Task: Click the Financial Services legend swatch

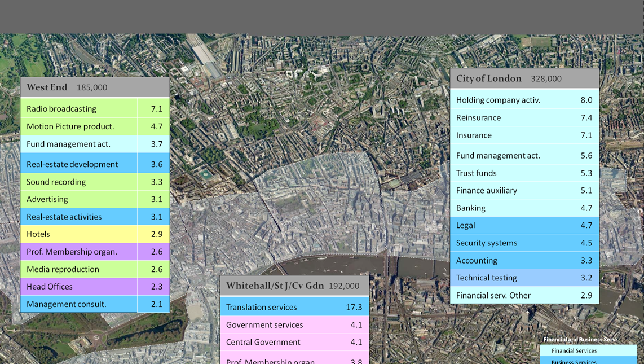Action: pos(588,350)
